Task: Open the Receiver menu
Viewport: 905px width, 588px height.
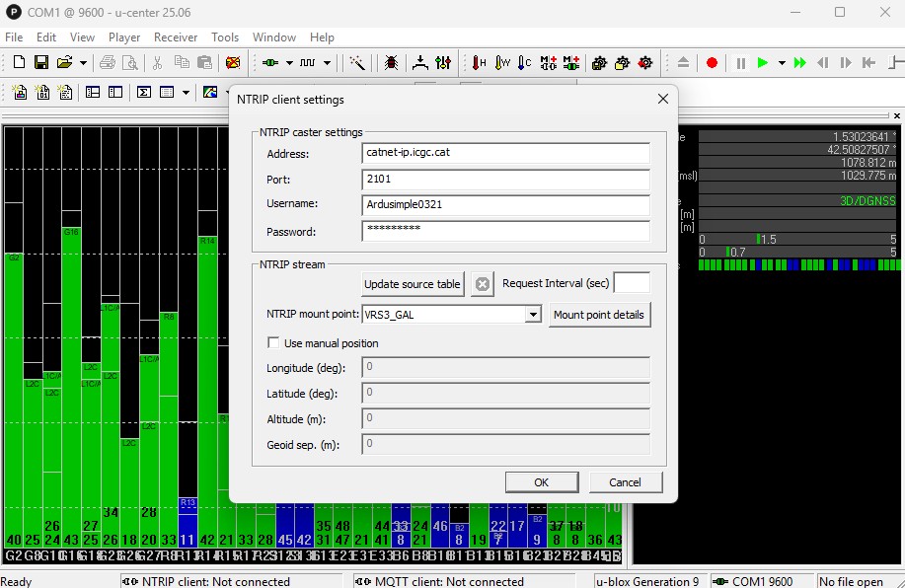Action: click(176, 37)
